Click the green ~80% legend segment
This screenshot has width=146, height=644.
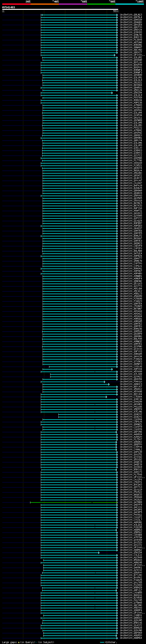click(x=101, y=4)
